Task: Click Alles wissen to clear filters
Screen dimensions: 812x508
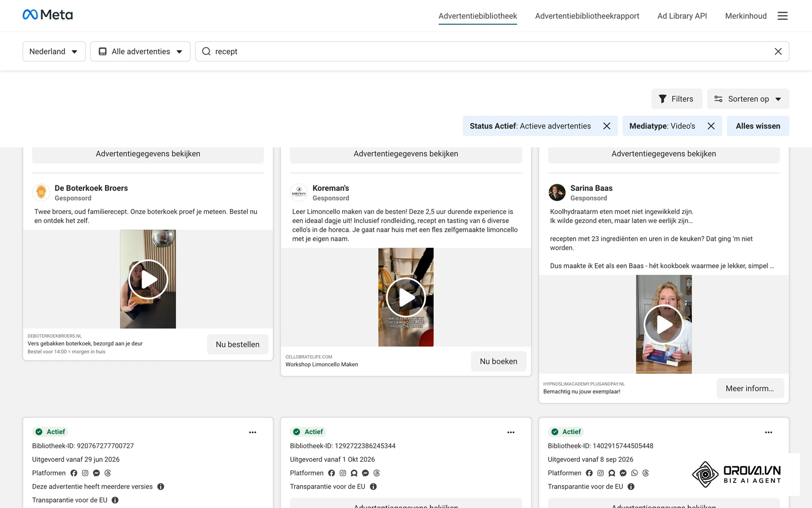Action: click(x=758, y=126)
